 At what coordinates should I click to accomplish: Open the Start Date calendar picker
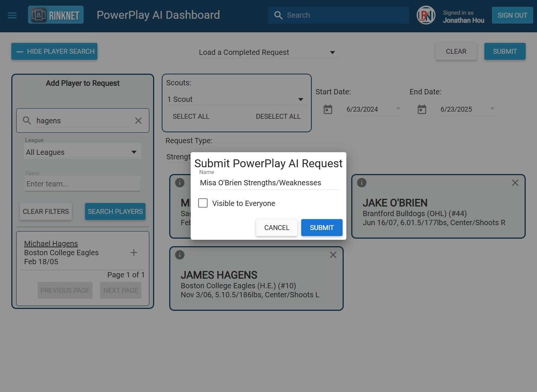(x=328, y=109)
